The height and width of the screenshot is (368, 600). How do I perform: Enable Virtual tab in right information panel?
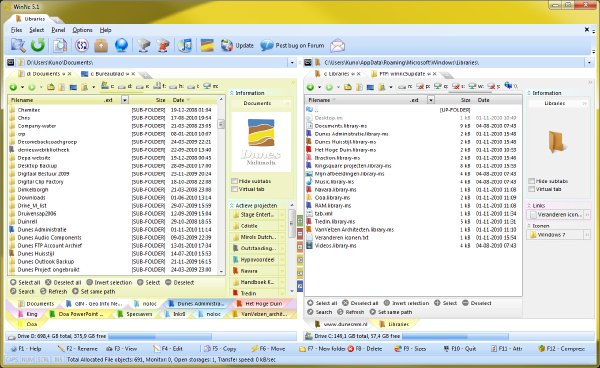(x=532, y=189)
